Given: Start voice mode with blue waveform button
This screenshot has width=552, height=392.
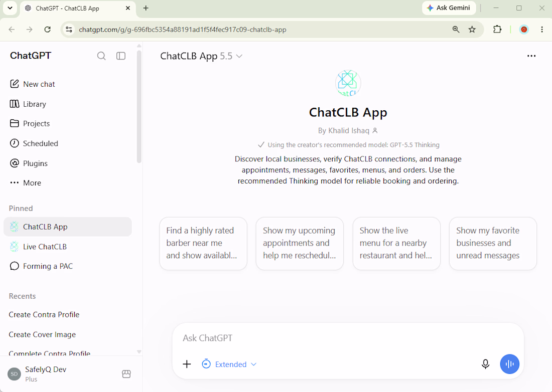Looking at the screenshot, I should point(509,364).
